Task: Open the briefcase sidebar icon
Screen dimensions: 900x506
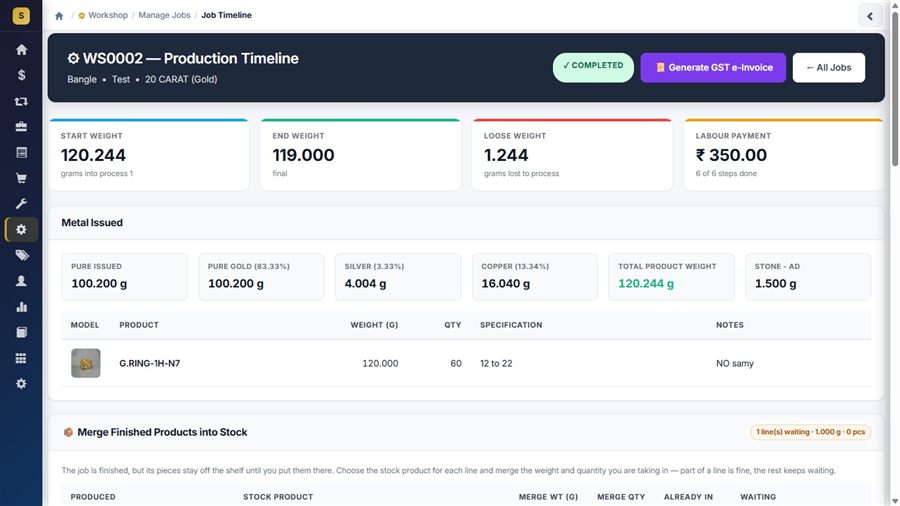Action: [21, 127]
